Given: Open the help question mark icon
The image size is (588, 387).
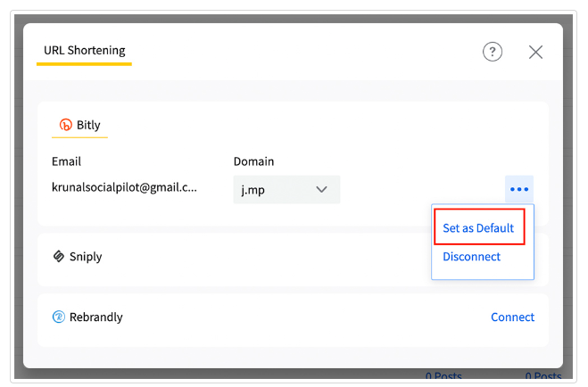Looking at the screenshot, I should pyautogui.click(x=492, y=52).
